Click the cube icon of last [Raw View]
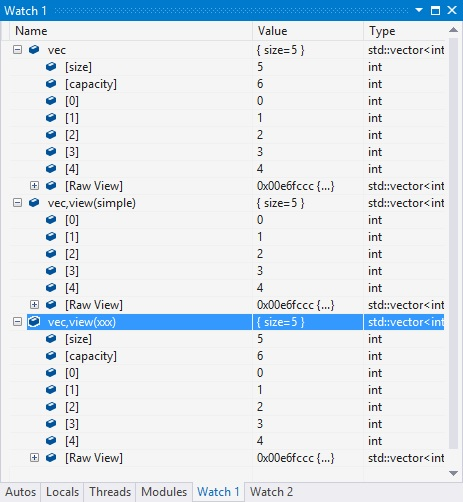This screenshot has width=463, height=502. [x=51, y=458]
